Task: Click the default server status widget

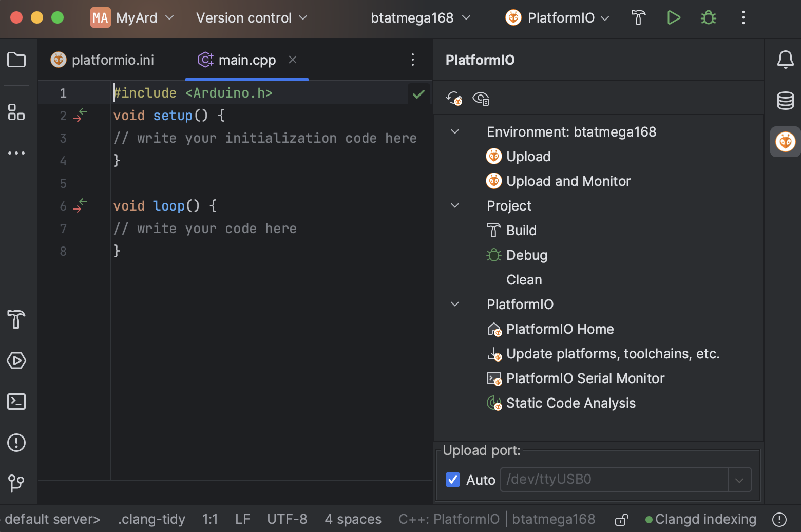Action: click(x=52, y=519)
